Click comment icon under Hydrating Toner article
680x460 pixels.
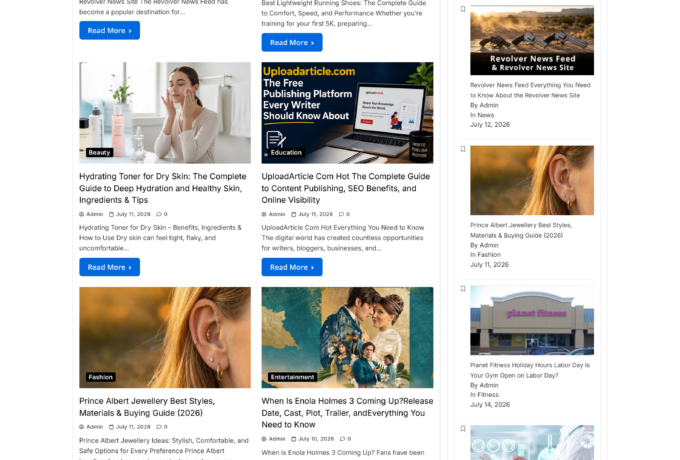(159, 214)
